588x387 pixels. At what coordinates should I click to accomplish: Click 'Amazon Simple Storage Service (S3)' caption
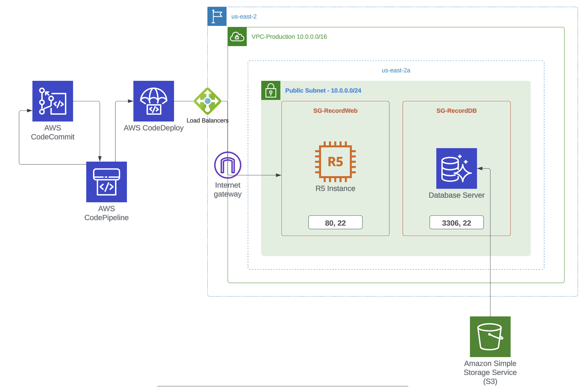click(490, 372)
